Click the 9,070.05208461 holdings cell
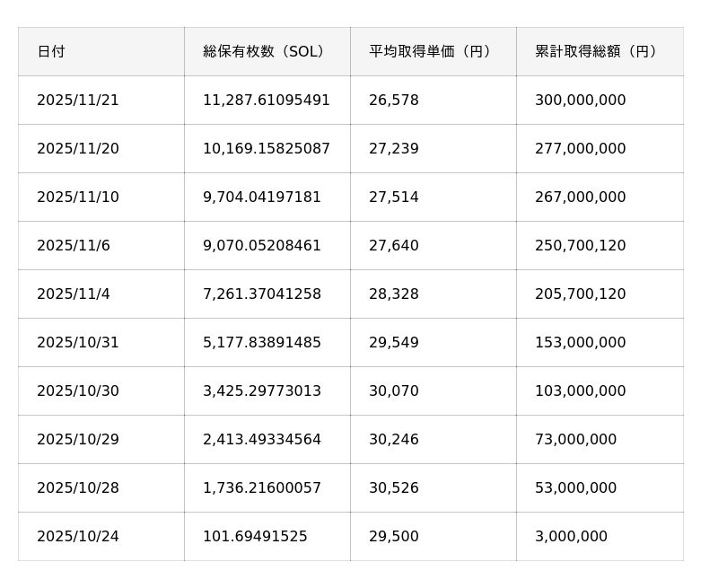The image size is (718, 588). click(x=262, y=246)
